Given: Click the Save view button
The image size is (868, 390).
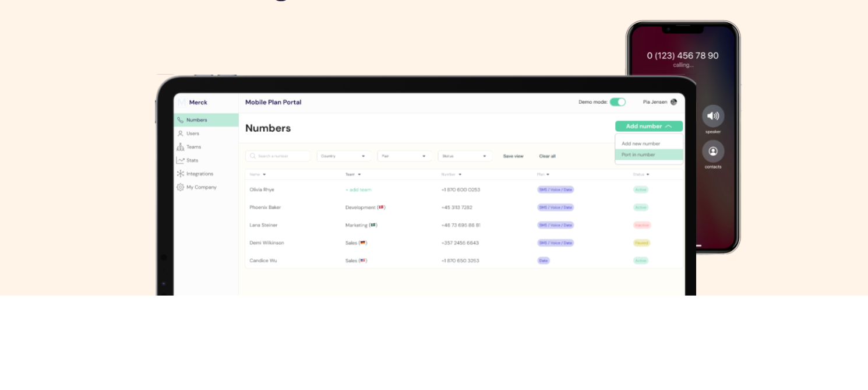Looking at the screenshot, I should [x=513, y=156].
